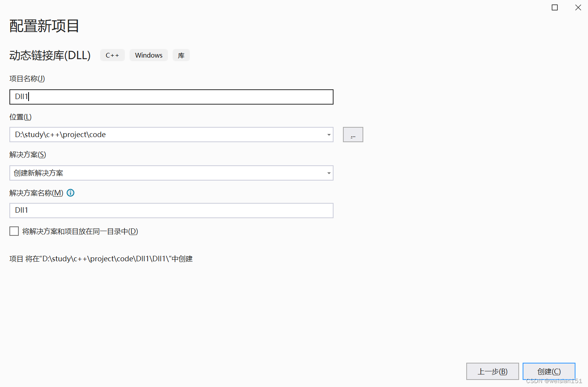Click the 位置(L) label
588x387 pixels.
(x=20, y=117)
